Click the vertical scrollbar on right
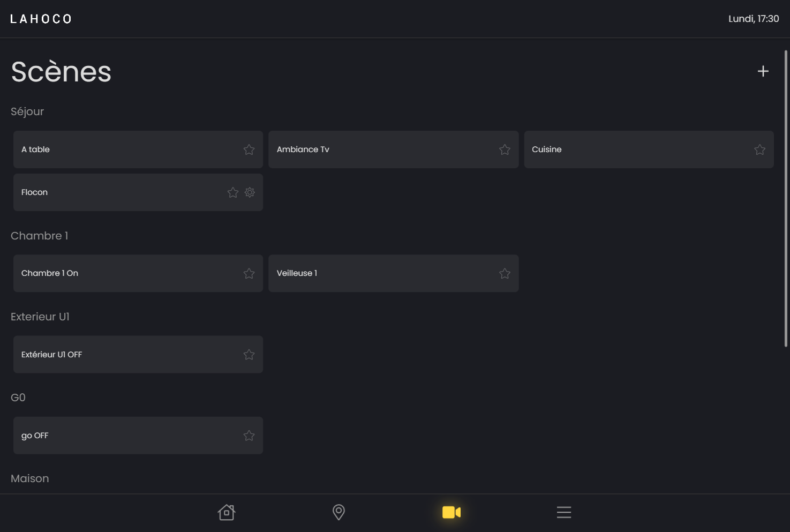 (786, 198)
